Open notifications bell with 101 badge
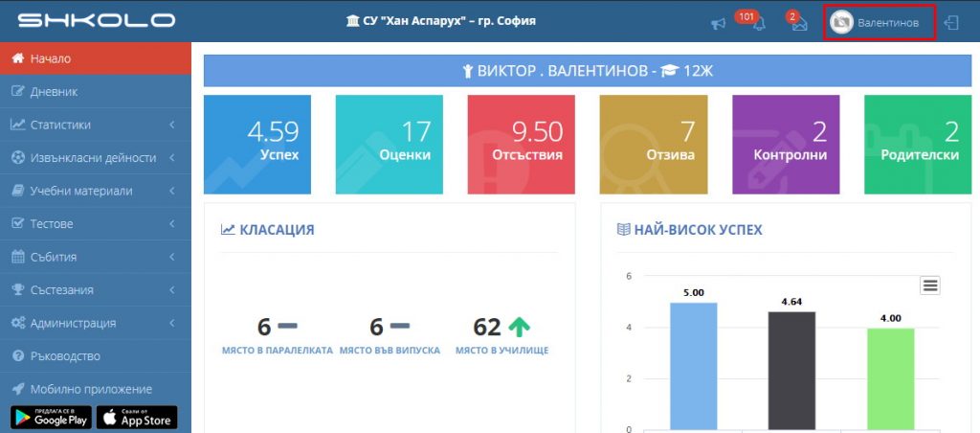Screen dimensions: 980x433 coord(759,24)
